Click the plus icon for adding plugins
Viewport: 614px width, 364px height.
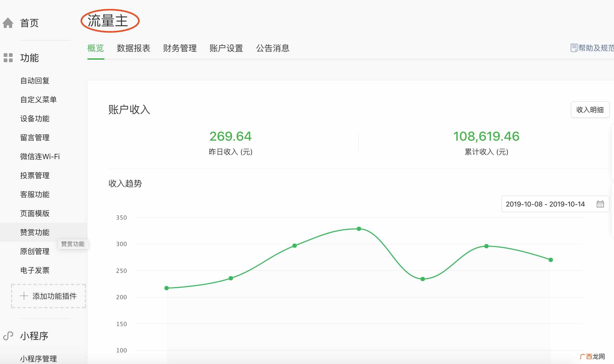click(24, 296)
